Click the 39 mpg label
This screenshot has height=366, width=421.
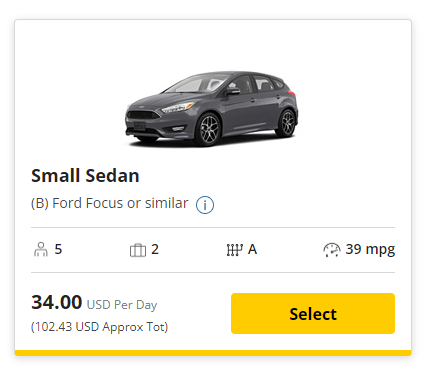coord(370,249)
